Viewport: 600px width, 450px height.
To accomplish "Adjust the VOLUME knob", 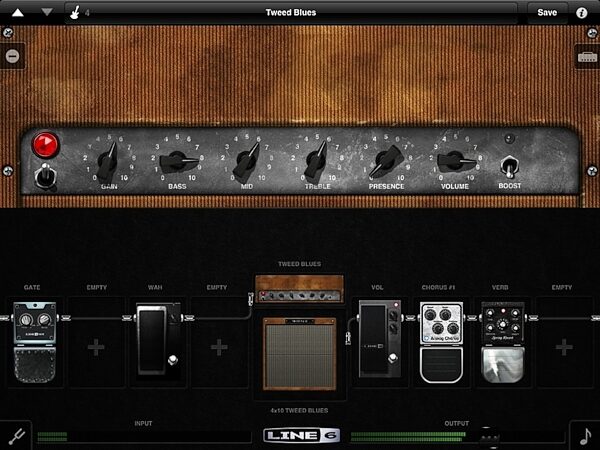I will (455, 161).
